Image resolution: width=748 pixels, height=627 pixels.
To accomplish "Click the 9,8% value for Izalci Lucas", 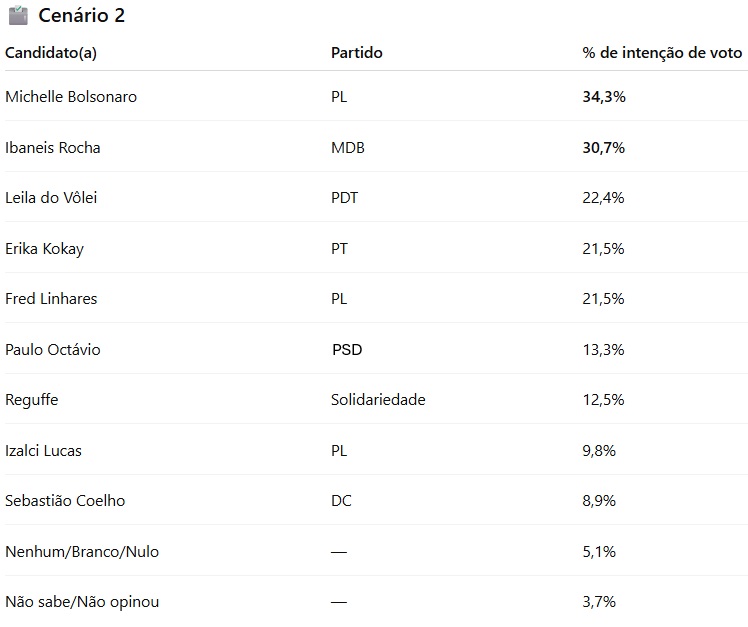I will pyautogui.click(x=599, y=451).
